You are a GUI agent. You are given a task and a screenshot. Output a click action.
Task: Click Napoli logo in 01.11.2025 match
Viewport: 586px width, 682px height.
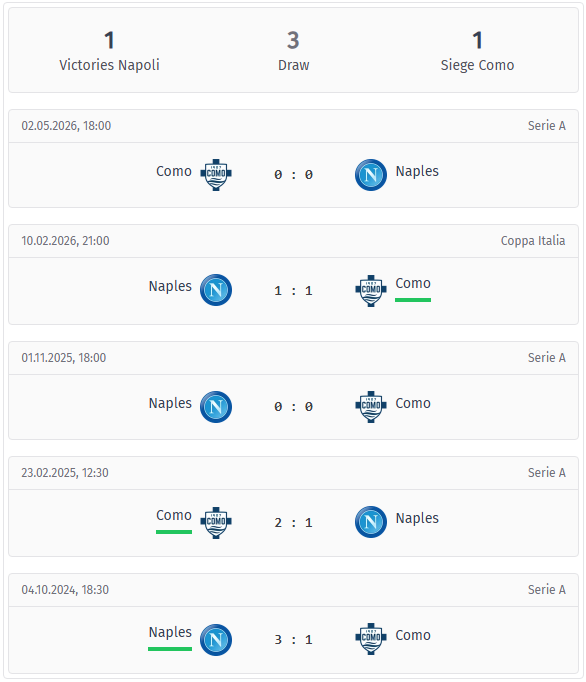216,407
